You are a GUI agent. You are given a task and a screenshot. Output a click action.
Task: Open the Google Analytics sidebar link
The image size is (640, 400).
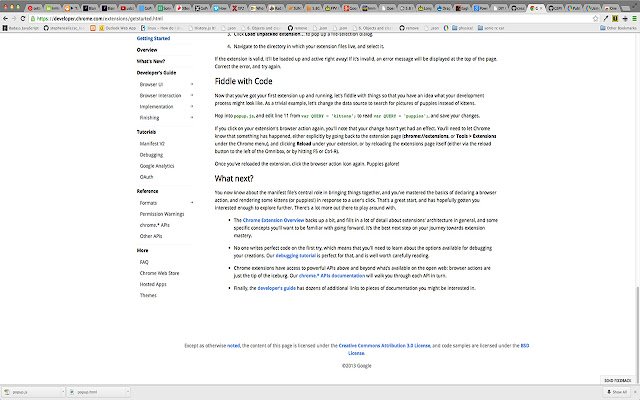tap(157, 166)
